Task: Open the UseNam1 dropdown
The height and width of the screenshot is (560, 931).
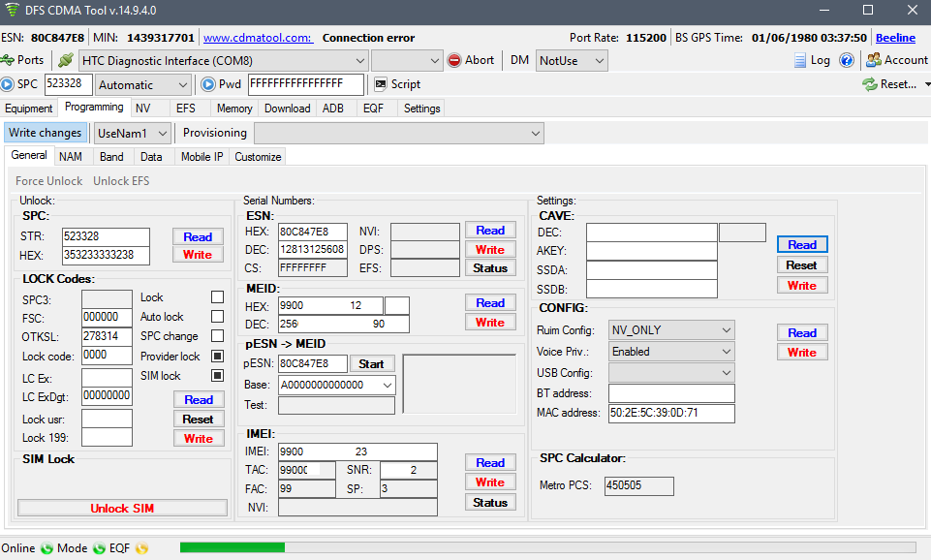Action: coord(133,133)
